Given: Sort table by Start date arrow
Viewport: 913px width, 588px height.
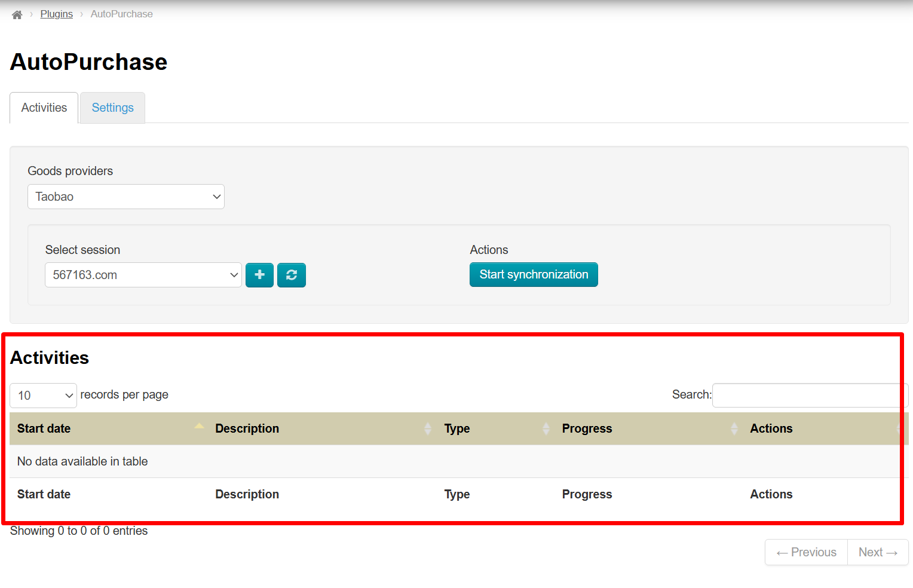Looking at the screenshot, I should (199, 427).
